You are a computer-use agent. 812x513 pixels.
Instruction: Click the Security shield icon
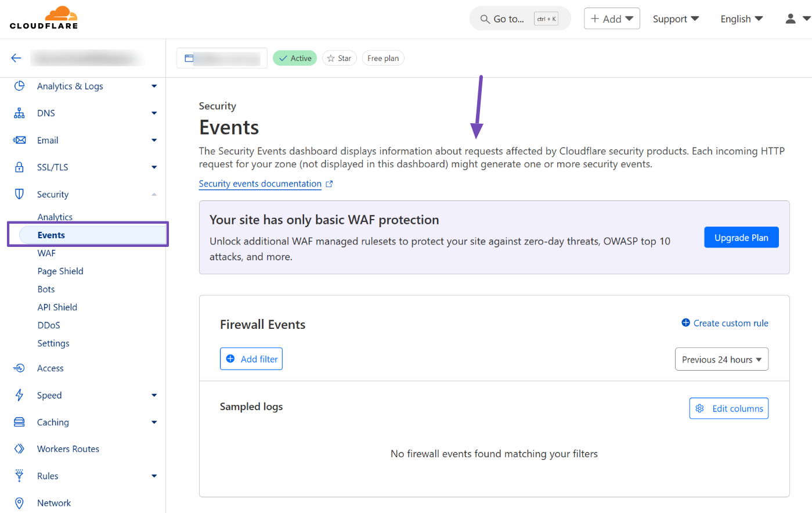pyautogui.click(x=19, y=194)
